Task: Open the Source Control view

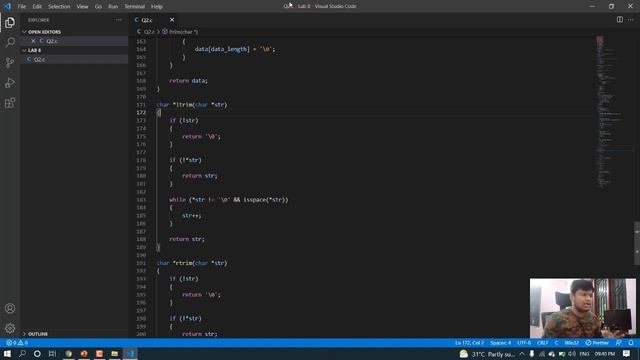Action: coord(10,62)
